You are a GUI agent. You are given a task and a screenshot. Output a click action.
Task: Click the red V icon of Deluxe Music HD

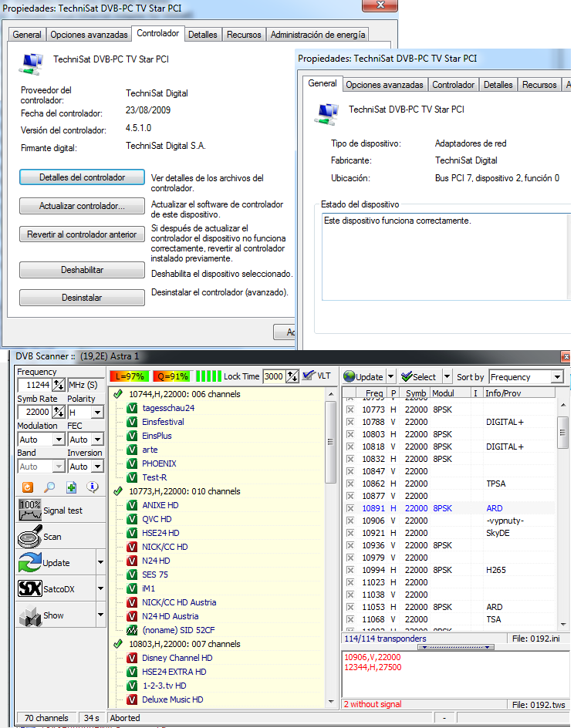(x=133, y=699)
